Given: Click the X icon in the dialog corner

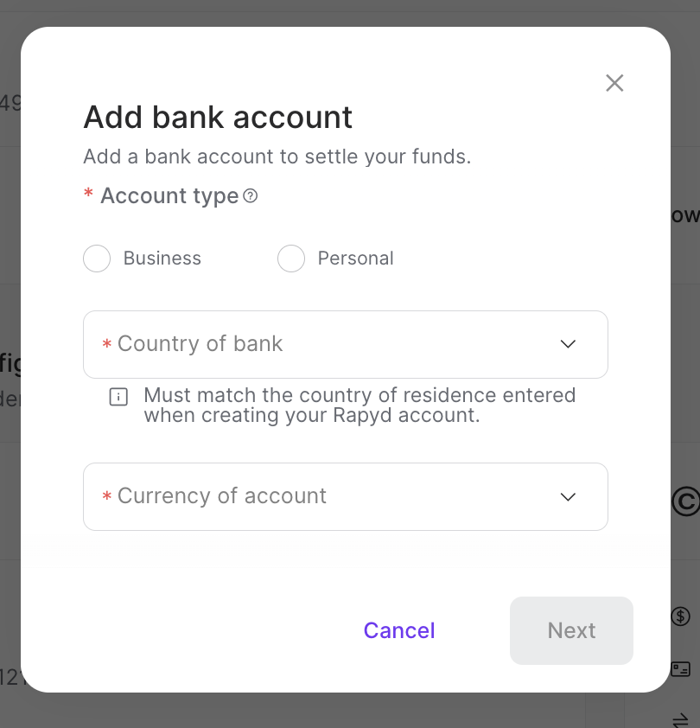Looking at the screenshot, I should (614, 83).
